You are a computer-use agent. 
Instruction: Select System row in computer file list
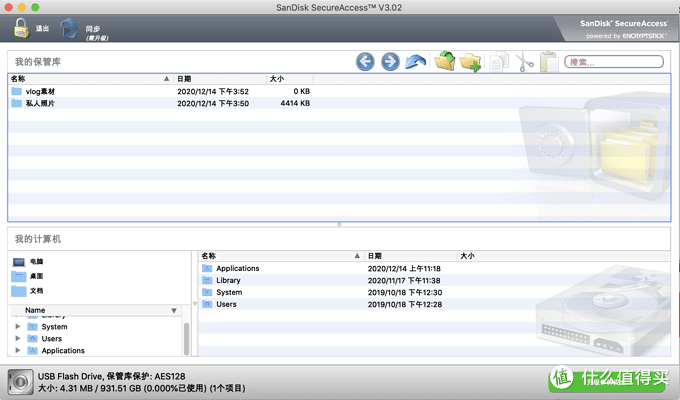tap(434, 292)
